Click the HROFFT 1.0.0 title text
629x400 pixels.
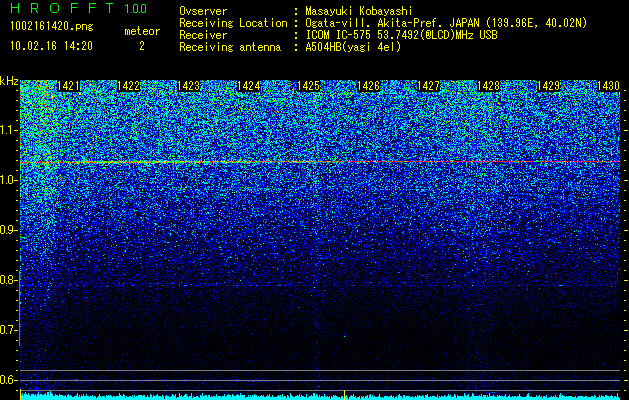[79, 8]
